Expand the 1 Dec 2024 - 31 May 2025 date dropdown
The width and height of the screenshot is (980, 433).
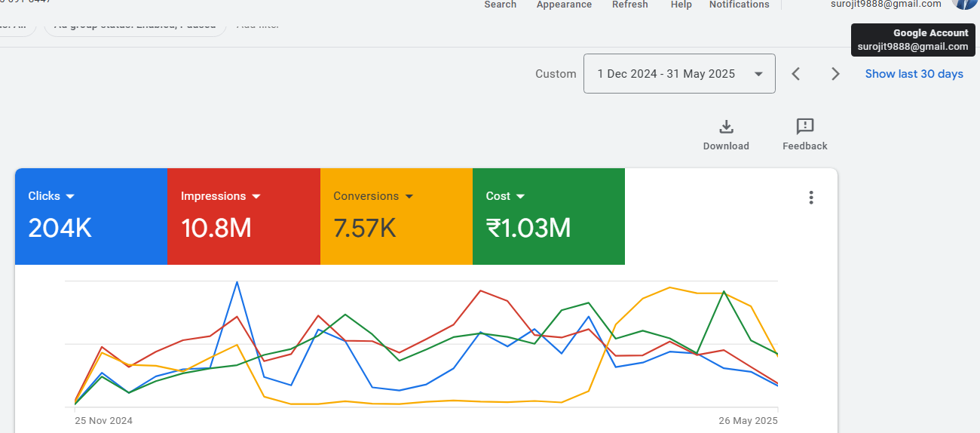pos(679,74)
